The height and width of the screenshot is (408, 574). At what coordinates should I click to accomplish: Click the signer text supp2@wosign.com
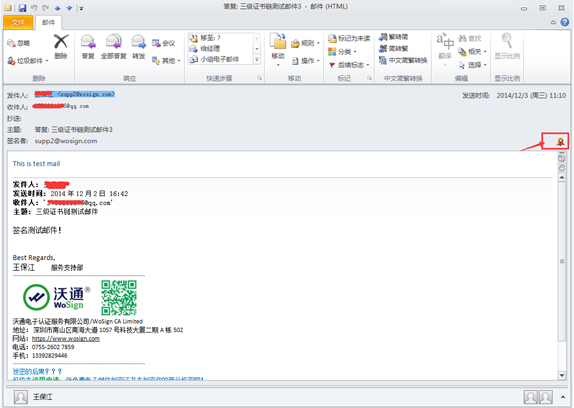coord(66,141)
